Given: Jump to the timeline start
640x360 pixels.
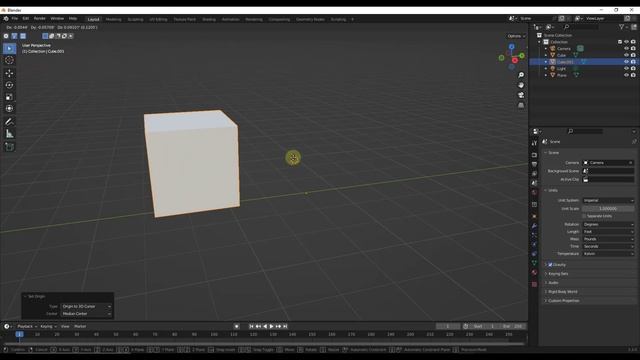Looking at the screenshot, I should [251, 327].
